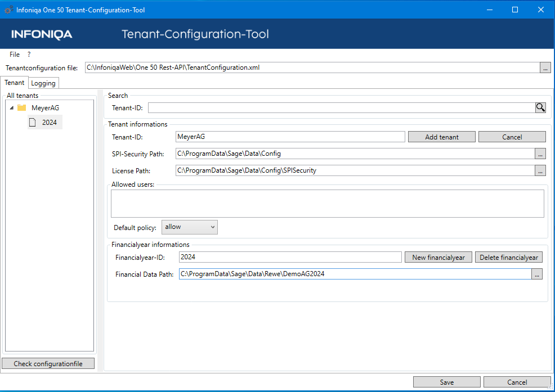
Task: Click the MeyerAG folder icon
Action: point(22,107)
